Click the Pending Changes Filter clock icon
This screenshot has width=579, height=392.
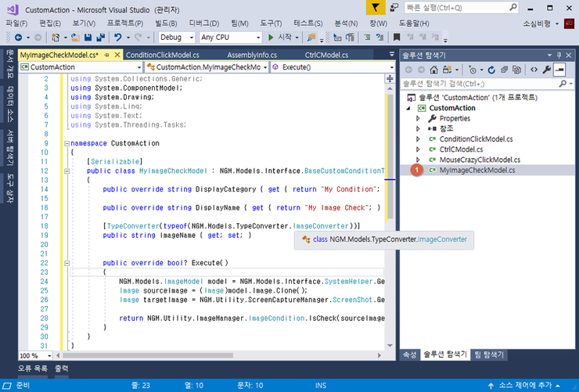473,70
